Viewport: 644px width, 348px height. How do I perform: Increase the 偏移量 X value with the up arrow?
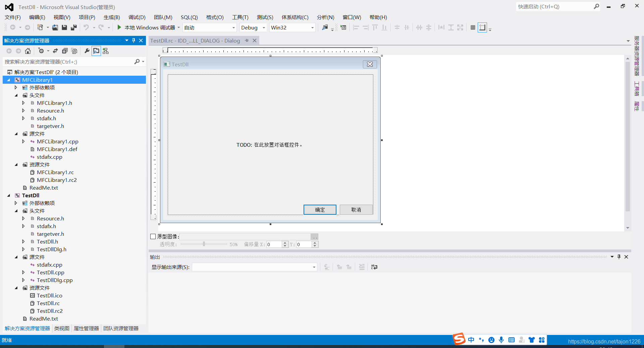pyautogui.click(x=285, y=243)
